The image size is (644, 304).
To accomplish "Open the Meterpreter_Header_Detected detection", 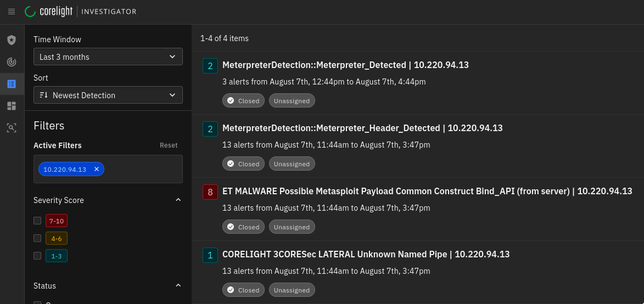I will [362, 128].
